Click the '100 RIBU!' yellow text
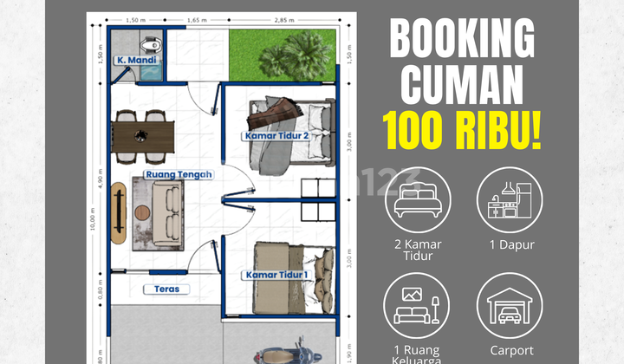This screenshot has height=364, width=624. pos(462,131)
